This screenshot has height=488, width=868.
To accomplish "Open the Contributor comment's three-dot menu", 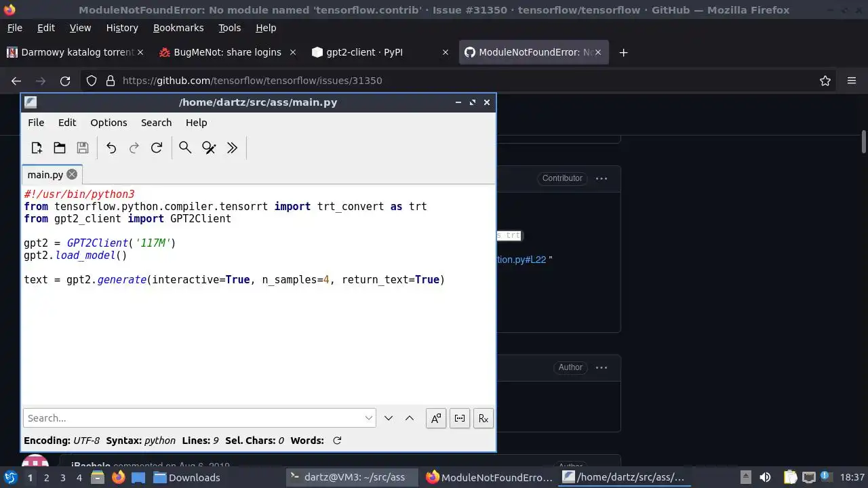I will pyautogui.click(x=601, y=178).
